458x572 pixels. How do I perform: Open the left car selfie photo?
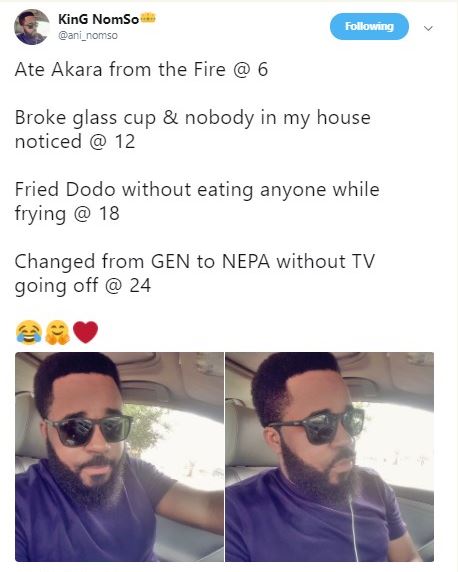tap(119, 457)
